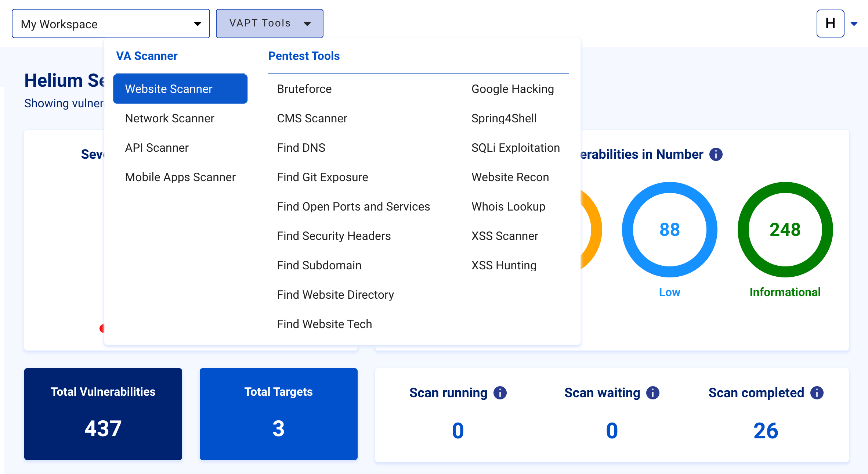868x474 pixels.
Task: Select Website Scanner from the menu
Action: (x=180, y=89)
